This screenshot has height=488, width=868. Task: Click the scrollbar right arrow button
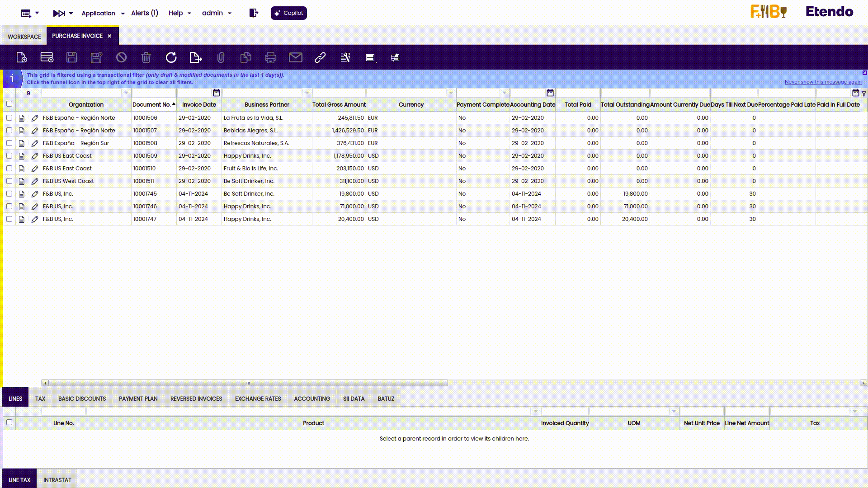[863, 383]
